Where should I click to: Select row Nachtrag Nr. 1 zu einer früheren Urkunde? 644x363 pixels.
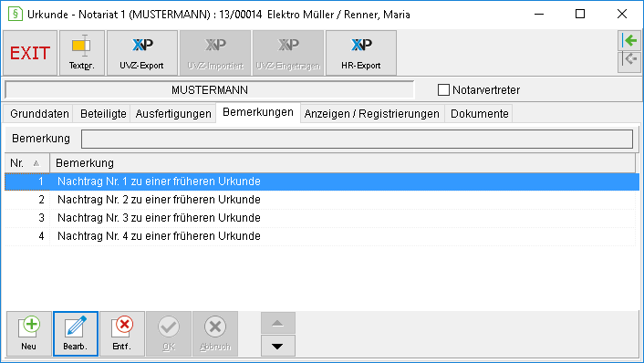click(x=322, y=181)
